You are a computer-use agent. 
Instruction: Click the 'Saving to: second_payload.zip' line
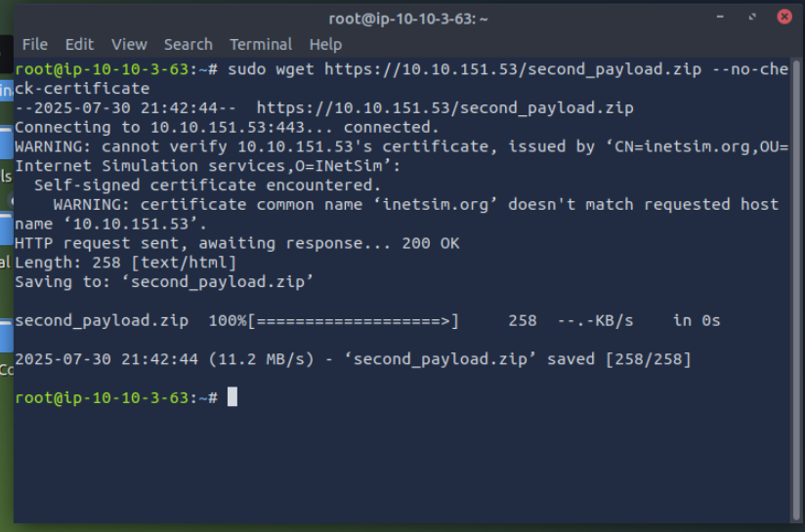coord(164,282)
